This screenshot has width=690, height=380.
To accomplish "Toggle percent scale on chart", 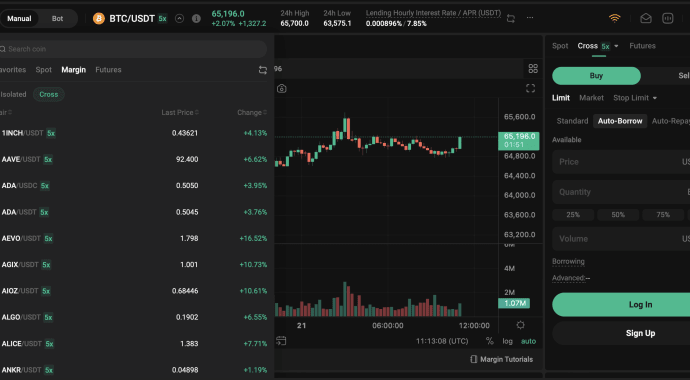I will 490,341.
